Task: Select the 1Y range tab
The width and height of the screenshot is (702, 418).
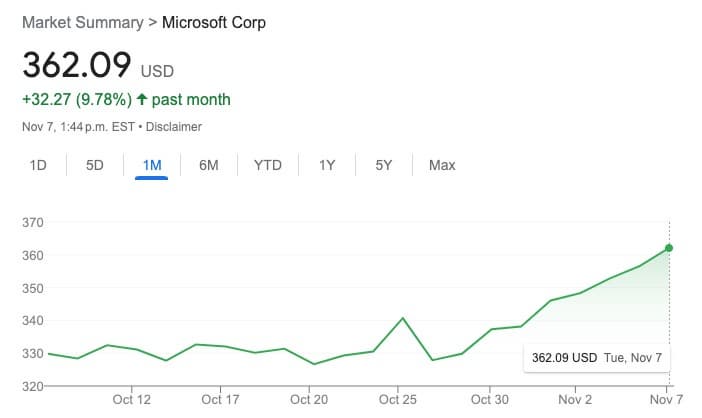Action: click(x=327, y=165)
